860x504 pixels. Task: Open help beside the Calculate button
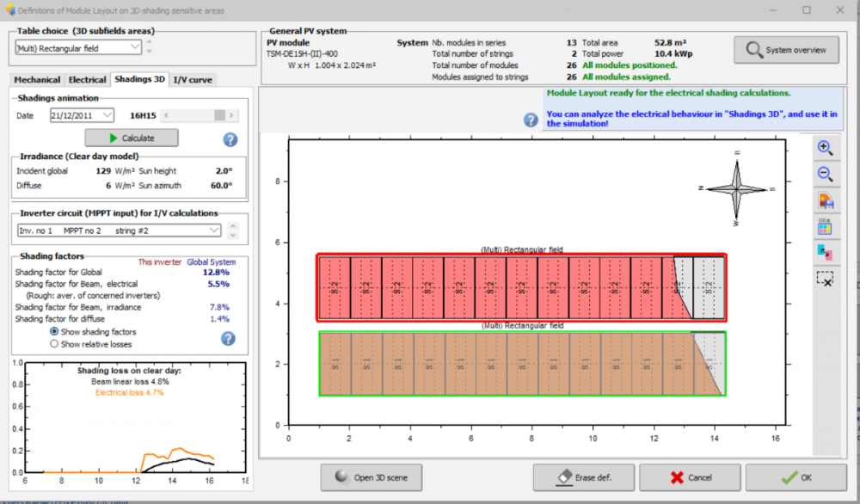pyautogui.click(x=230, y=139)
